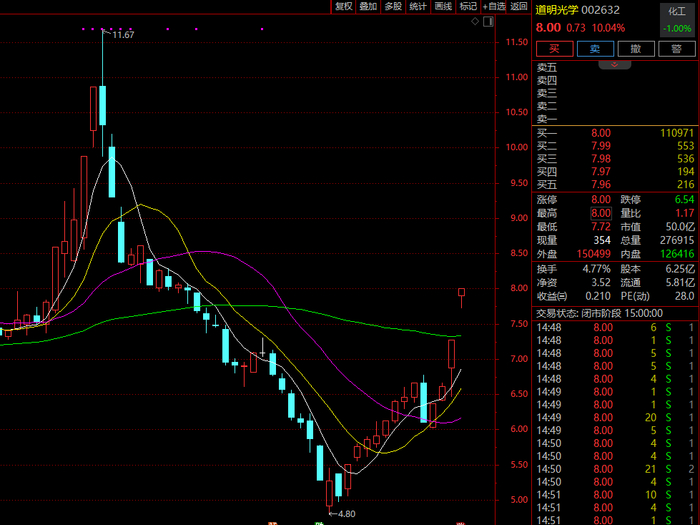
Task: Click the 涨停 limit-up price 8.00
Action: click(x=601, y=200)
